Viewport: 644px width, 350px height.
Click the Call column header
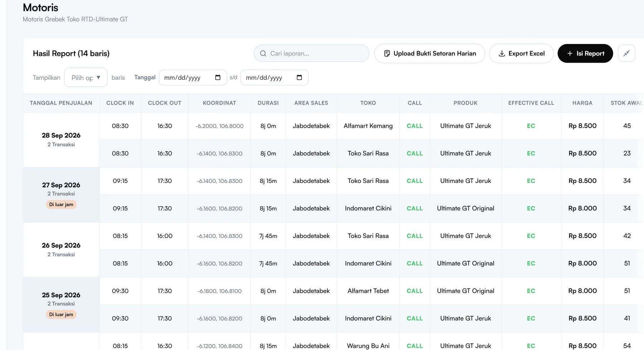pos(415,103)
